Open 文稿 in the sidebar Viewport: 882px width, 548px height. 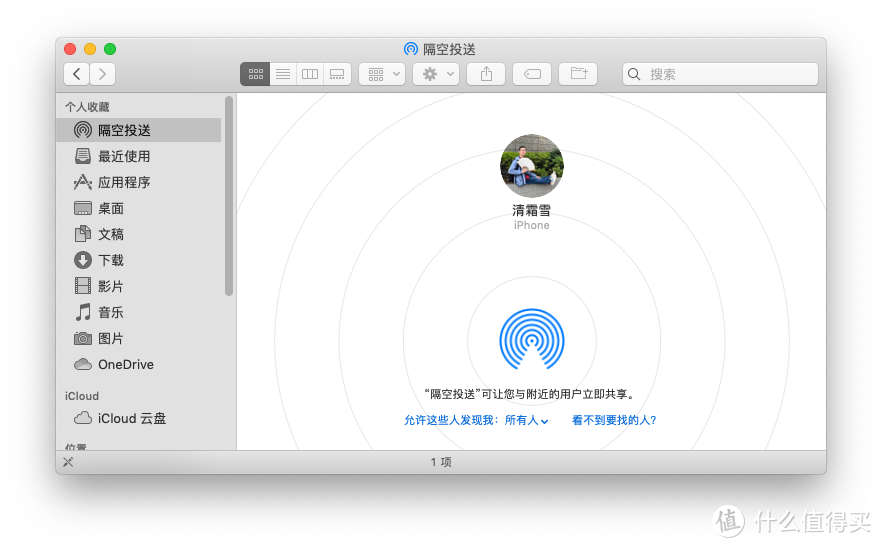(x=139, y=234)
